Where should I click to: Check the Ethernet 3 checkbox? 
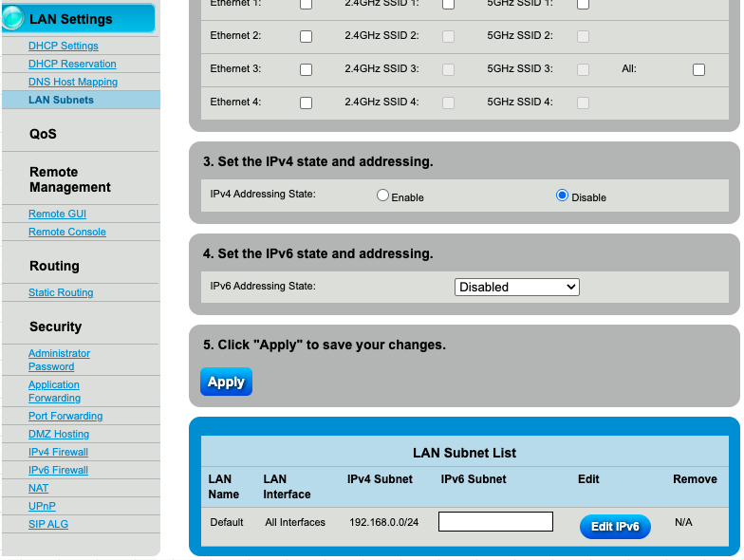tap(306, 70)
